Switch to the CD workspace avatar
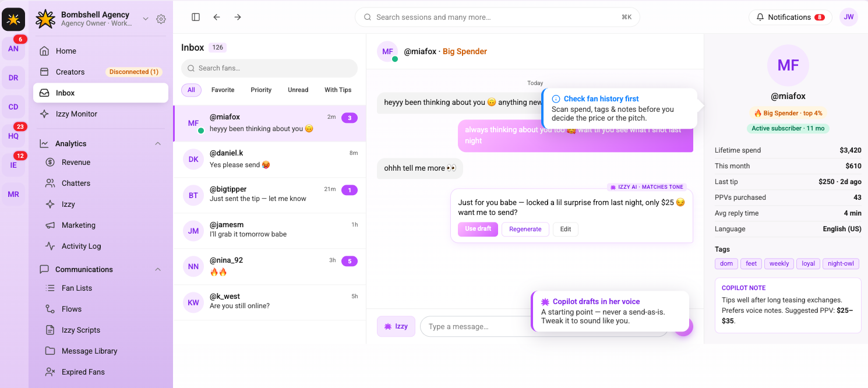Viewport: 868px width, 388px height. pos(13,107)
